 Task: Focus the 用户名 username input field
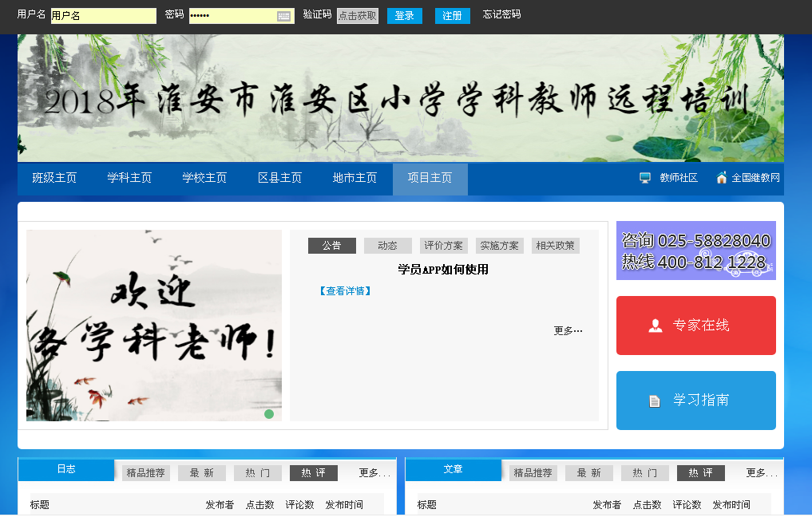[103, 16]
